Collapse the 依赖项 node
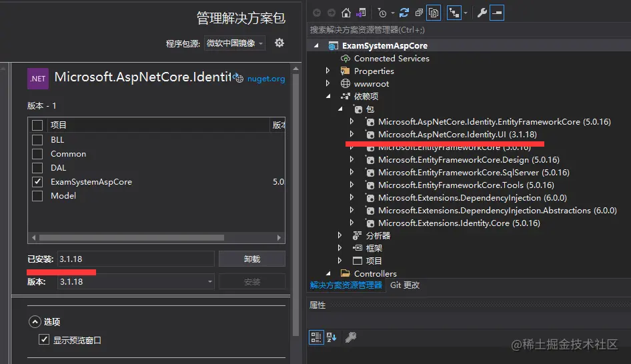This screenshot has width=631, height=364. (x=328, y=97)
